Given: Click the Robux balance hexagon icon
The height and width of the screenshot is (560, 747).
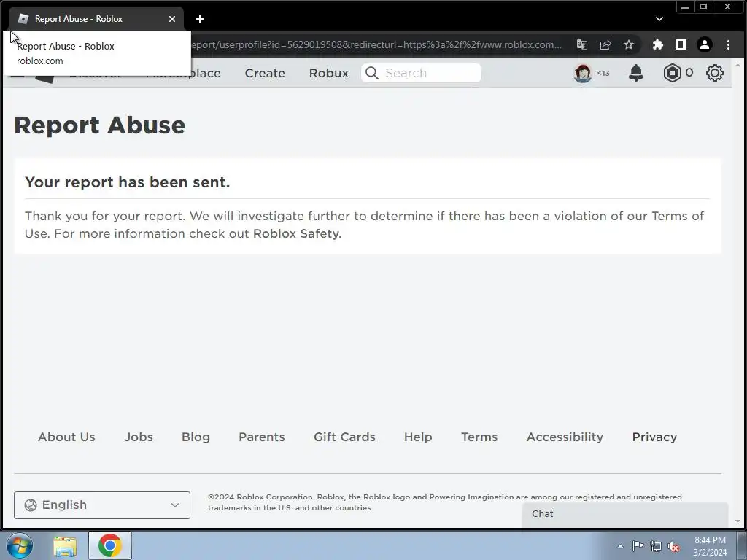Looking at the screenshot, I should (672, 73).
